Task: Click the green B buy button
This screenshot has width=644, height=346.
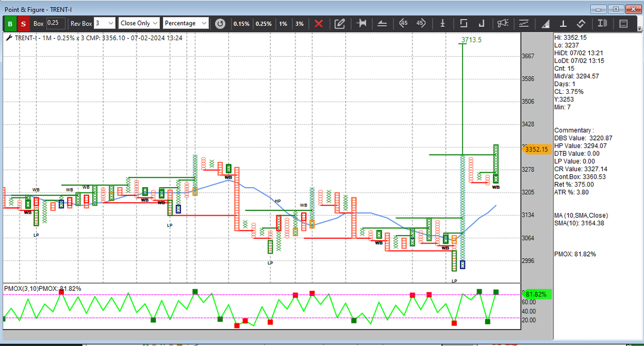Action: [10, 24]
